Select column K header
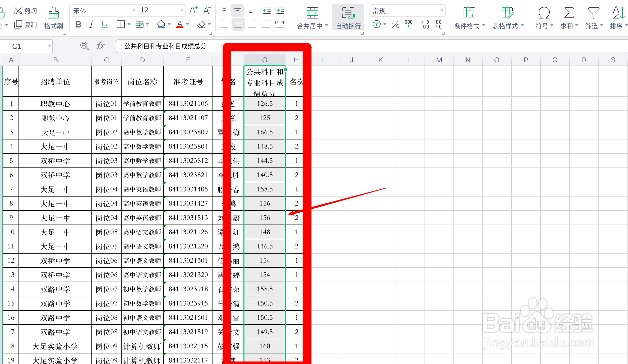This screenshot has height=364, width=628. pyautogui.click(x=381, y=60)
